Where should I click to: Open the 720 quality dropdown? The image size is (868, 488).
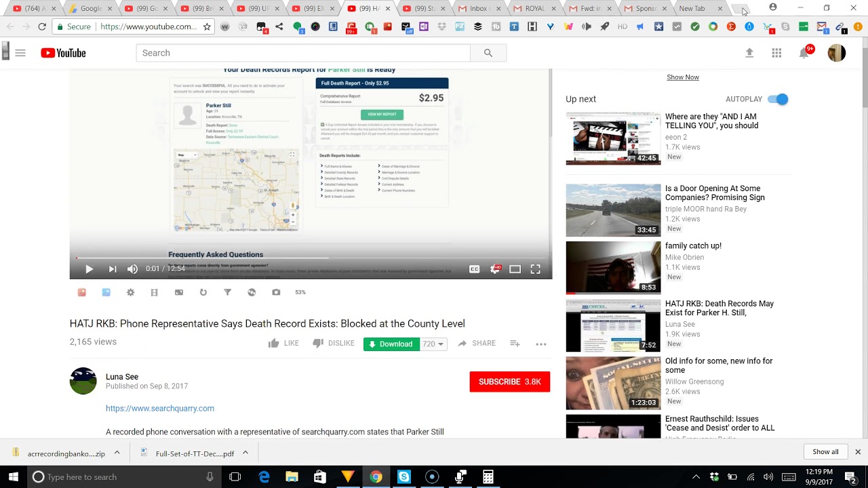click(x=433, y=344)
